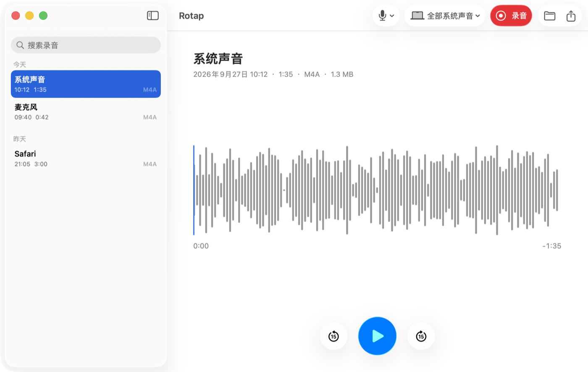Open the 全部系统声音 source dropdown
This screenshot has width=588, height=372.
[x=445, y=16]
